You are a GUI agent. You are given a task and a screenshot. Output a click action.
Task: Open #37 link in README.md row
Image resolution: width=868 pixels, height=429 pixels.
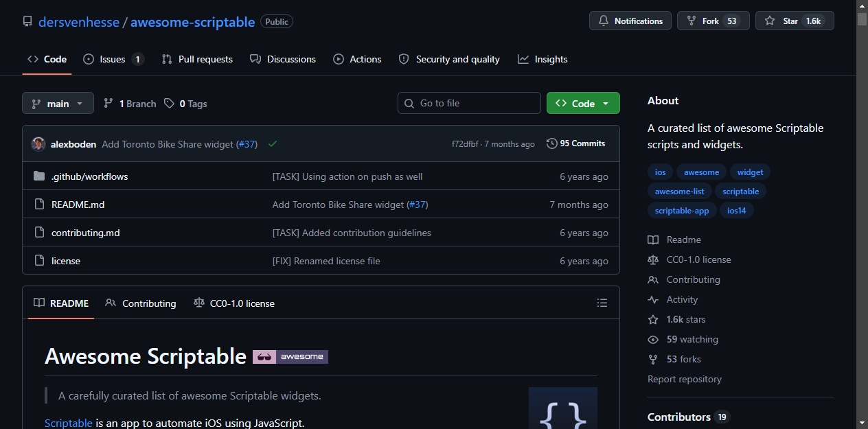418,205
